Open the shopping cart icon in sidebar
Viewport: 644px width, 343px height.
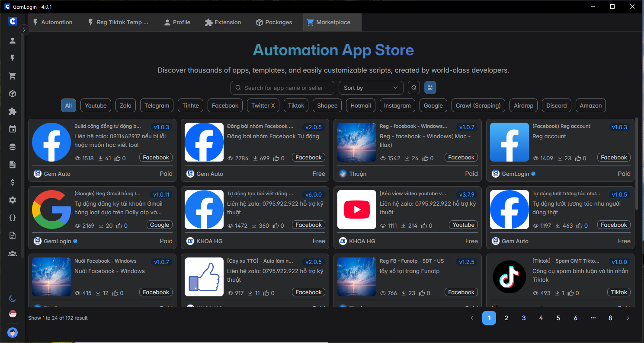pyautogui.click(x=13, y=76)
